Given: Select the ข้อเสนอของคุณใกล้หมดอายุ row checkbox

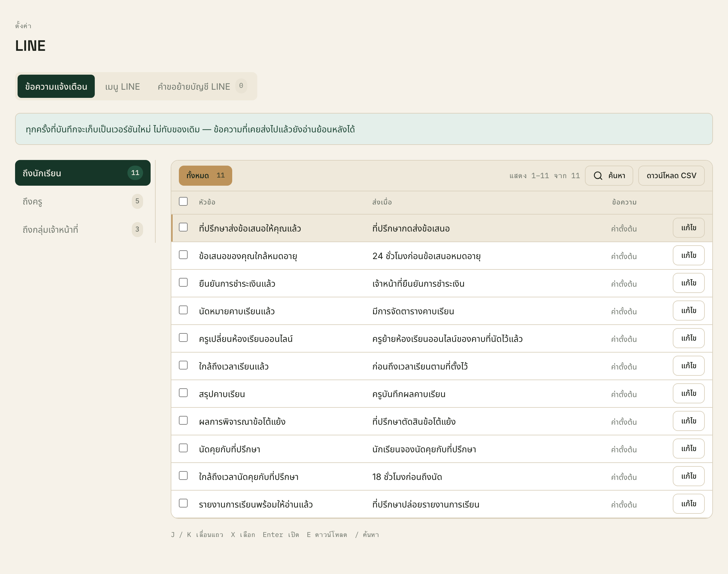Looking at the screenshot, I should [x=183, y=255].
